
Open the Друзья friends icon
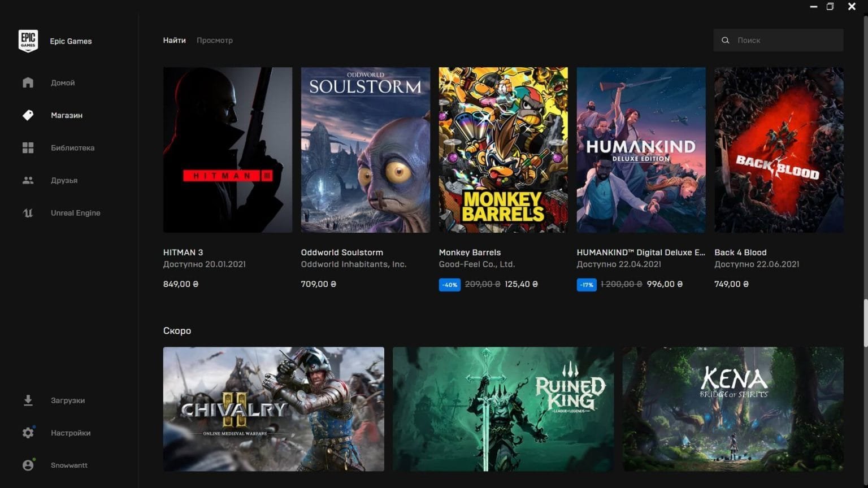28,181
